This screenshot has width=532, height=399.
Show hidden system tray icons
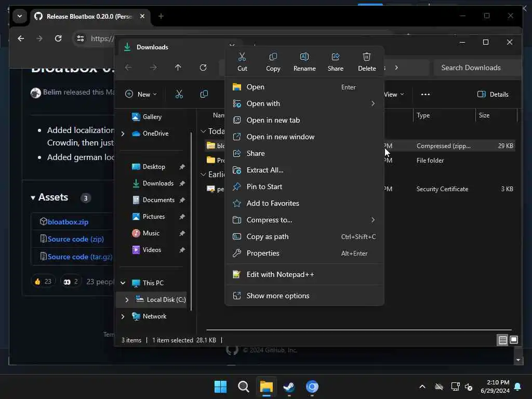pos(422,387)
